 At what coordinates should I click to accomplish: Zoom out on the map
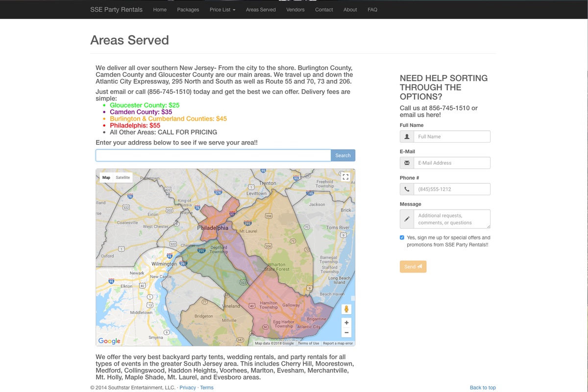346,333
